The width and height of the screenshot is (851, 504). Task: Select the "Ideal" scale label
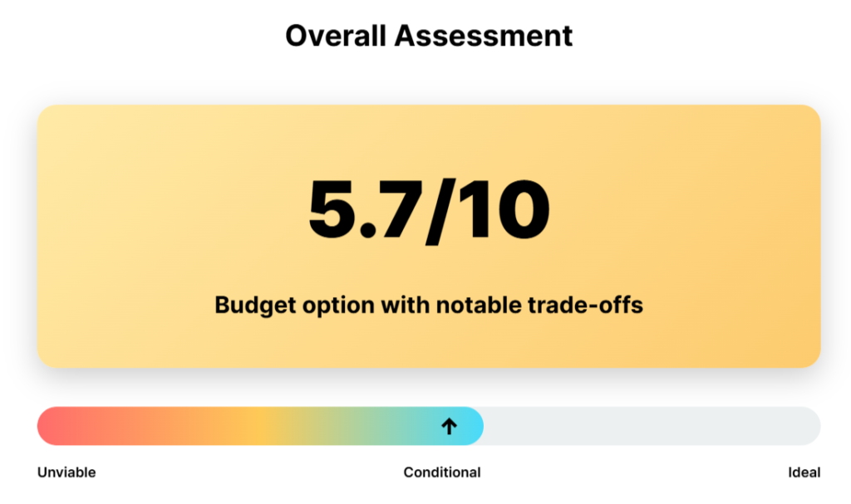[x=804, y=472]
